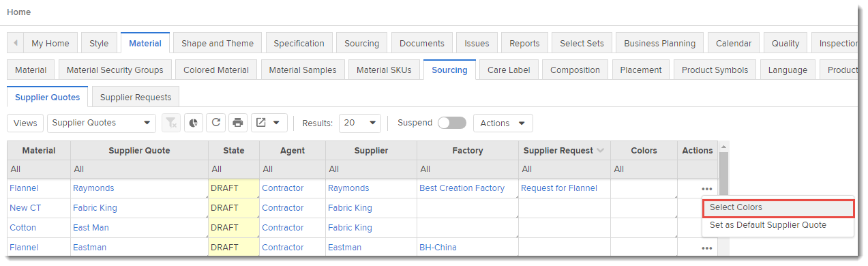Refresh the Supplier Quotes list
The image size is (868, 266).
(216, 123)
